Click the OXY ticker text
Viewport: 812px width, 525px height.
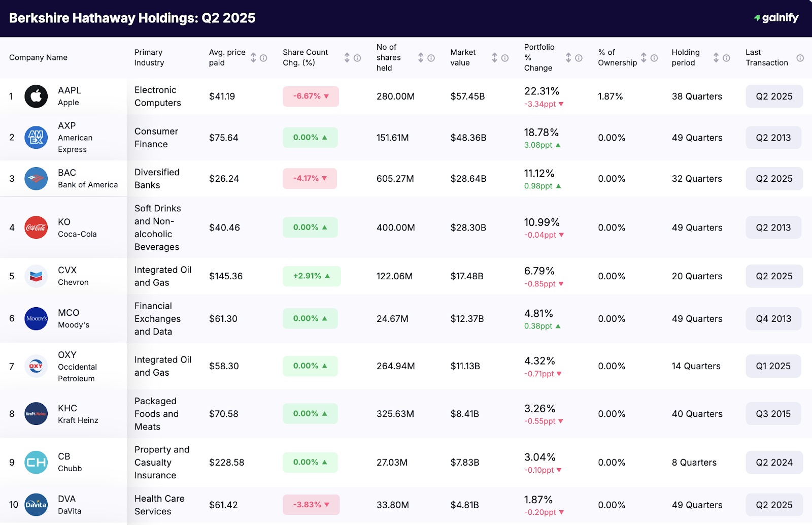point(67,355)
